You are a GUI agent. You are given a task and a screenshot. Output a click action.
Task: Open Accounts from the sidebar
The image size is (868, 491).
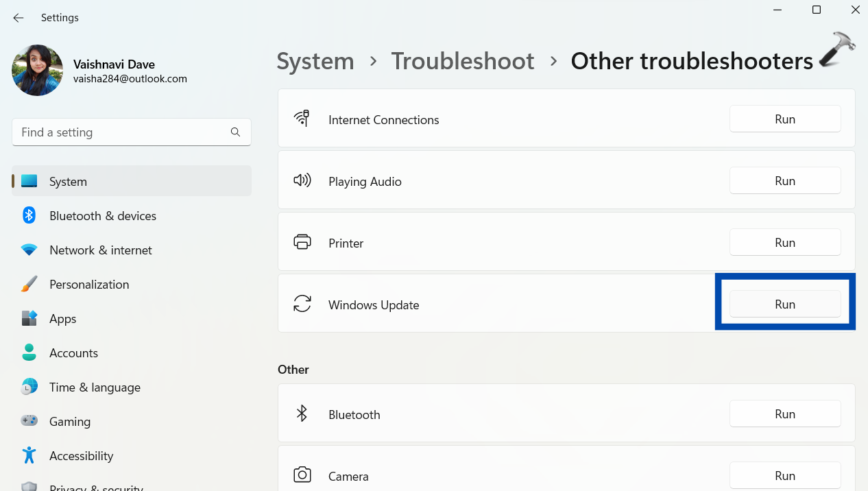point(73,352)
